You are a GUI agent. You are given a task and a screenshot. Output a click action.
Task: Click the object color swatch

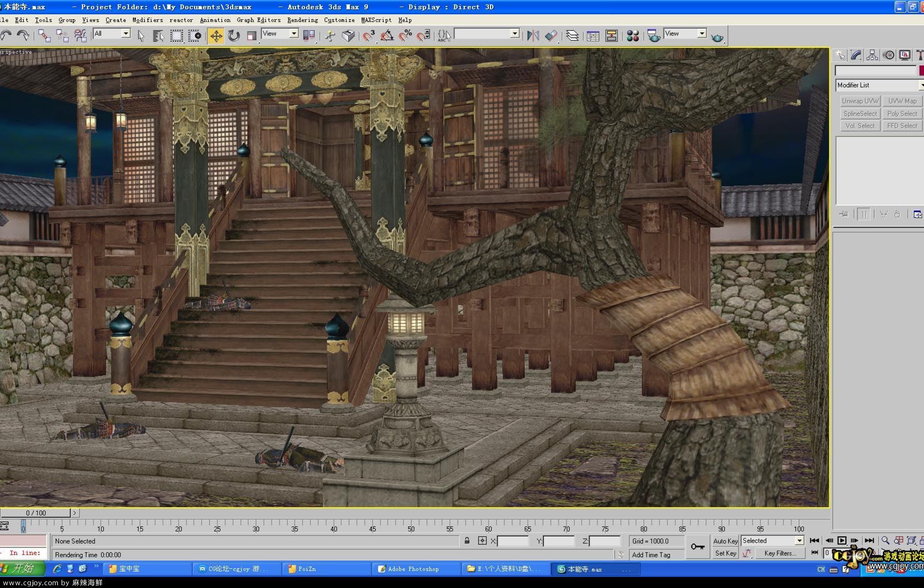pos(921,71)
